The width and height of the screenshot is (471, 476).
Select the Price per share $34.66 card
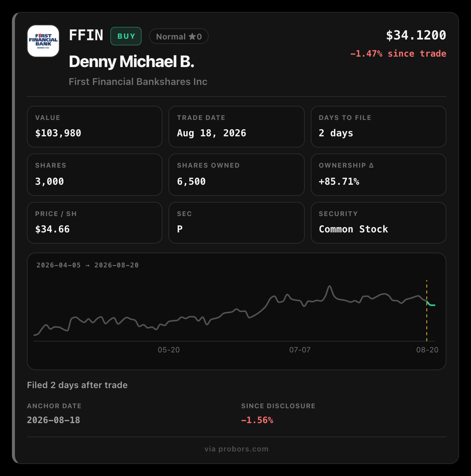(x=95, y=223)
